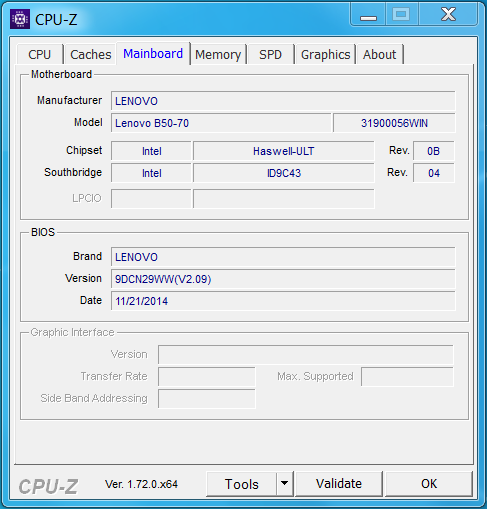This screenshot has width=487, height=509.
Task: Click the Side Band Addressing field
Action: (207, 399)
